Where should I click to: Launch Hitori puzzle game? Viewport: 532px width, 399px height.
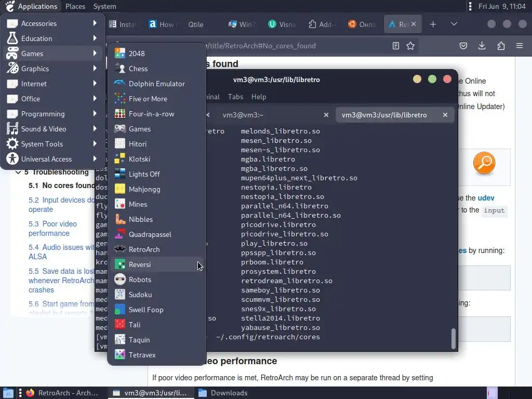[157, 144]
